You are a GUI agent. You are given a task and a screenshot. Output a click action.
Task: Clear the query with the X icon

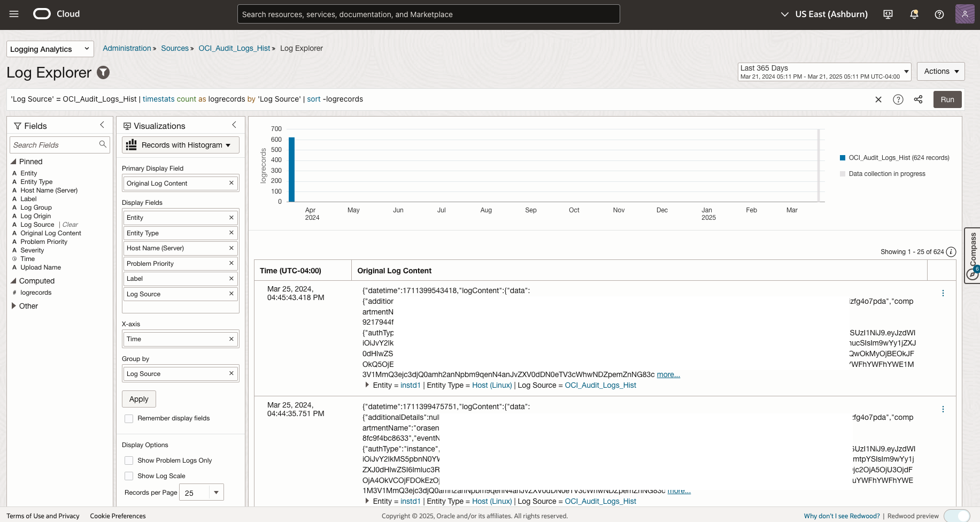pyautogui.click(x=878, y=99)
